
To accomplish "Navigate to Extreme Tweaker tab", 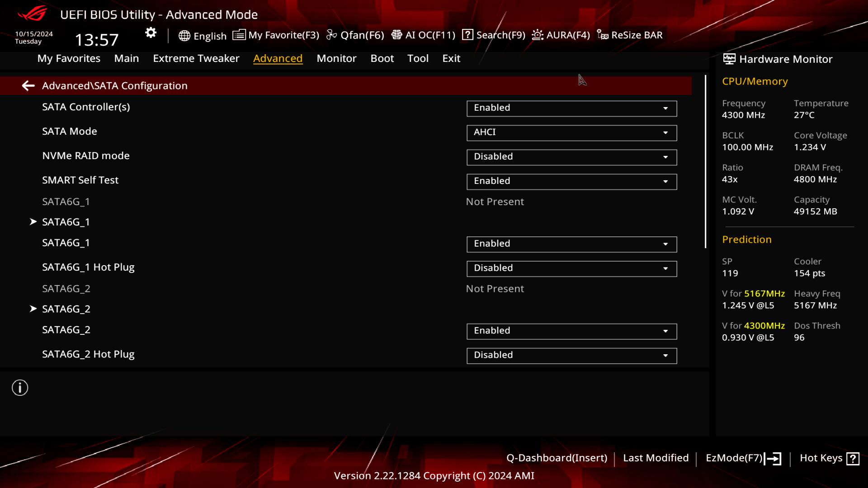I will 196,58.
